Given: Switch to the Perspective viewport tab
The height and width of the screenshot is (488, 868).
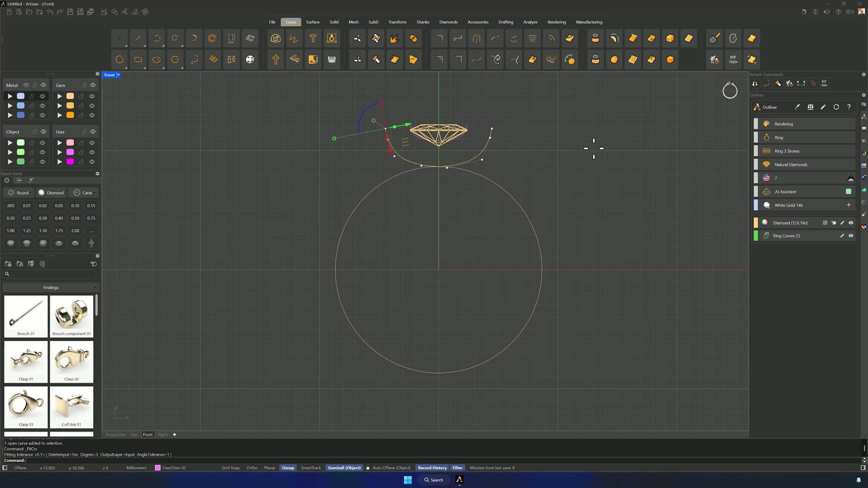Looking at the screenshot, I should pyautogui.click(x=116, y=435).
